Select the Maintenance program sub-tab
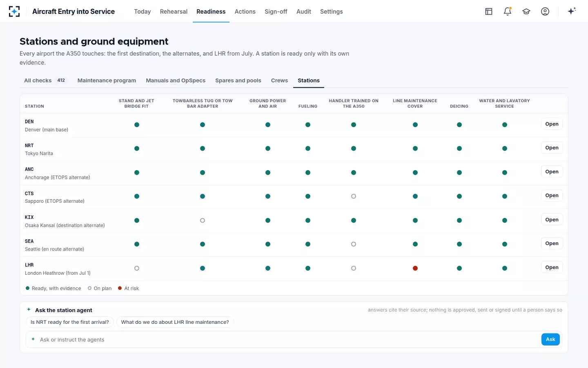 107,81
